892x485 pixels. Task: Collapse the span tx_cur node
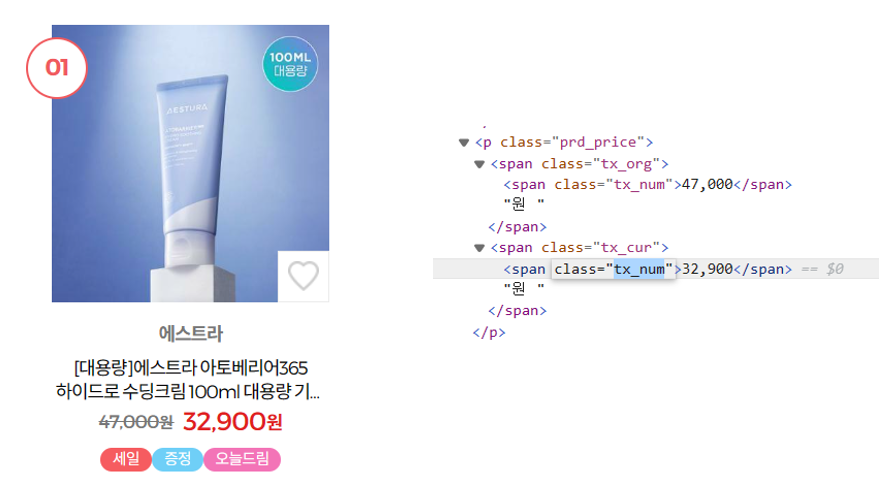pyautogui.click(x=479, y=248)
